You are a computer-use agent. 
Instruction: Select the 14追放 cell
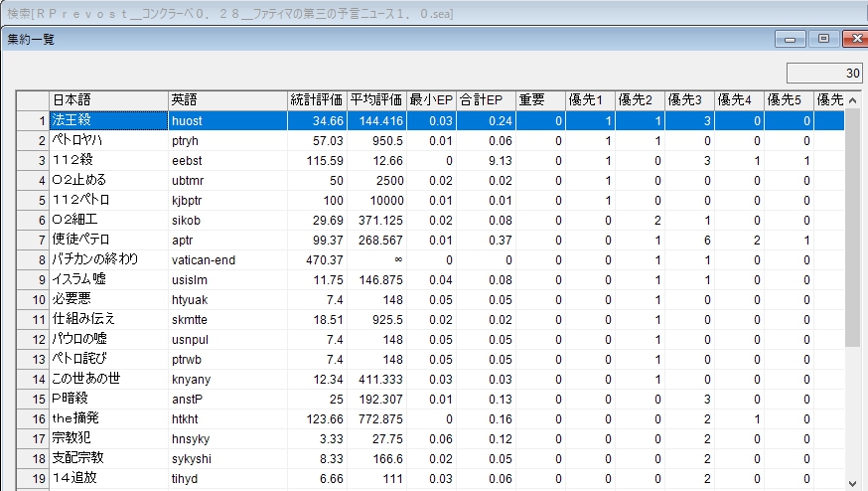(108, 478)
